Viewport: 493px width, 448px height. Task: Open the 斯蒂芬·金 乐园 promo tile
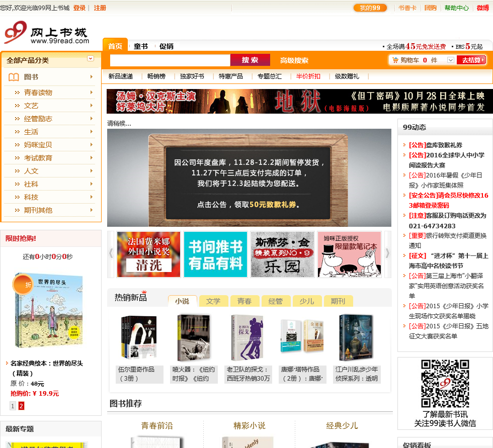click(x=282, y=254)
